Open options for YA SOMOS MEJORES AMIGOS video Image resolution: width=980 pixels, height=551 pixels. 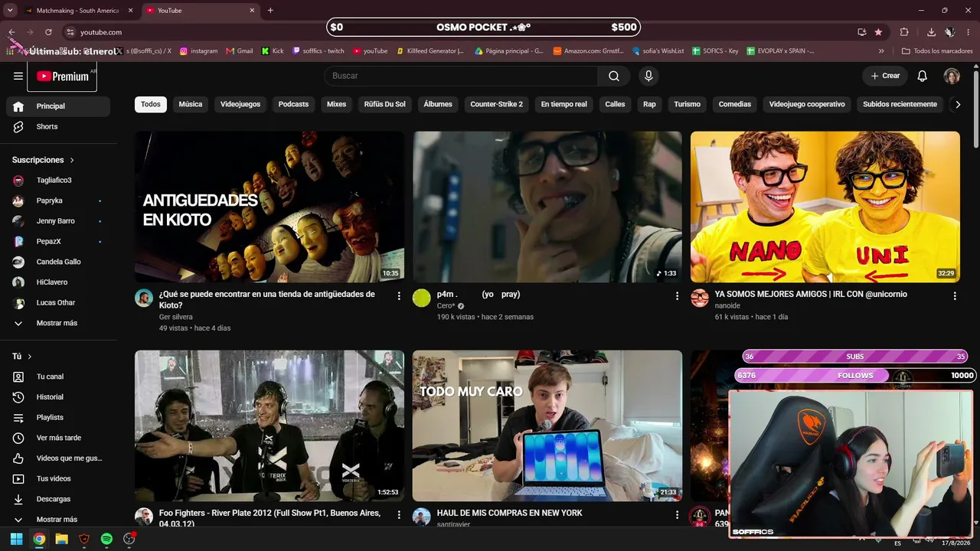955,295
